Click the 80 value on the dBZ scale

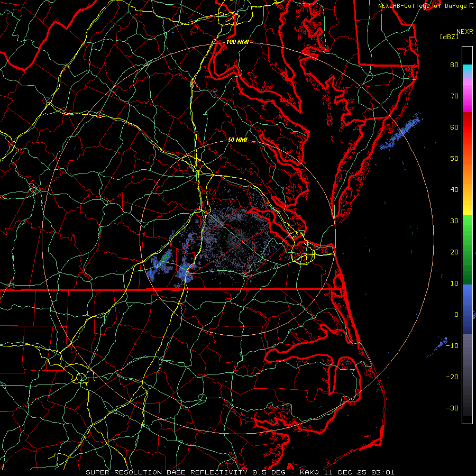coord(454,65)
